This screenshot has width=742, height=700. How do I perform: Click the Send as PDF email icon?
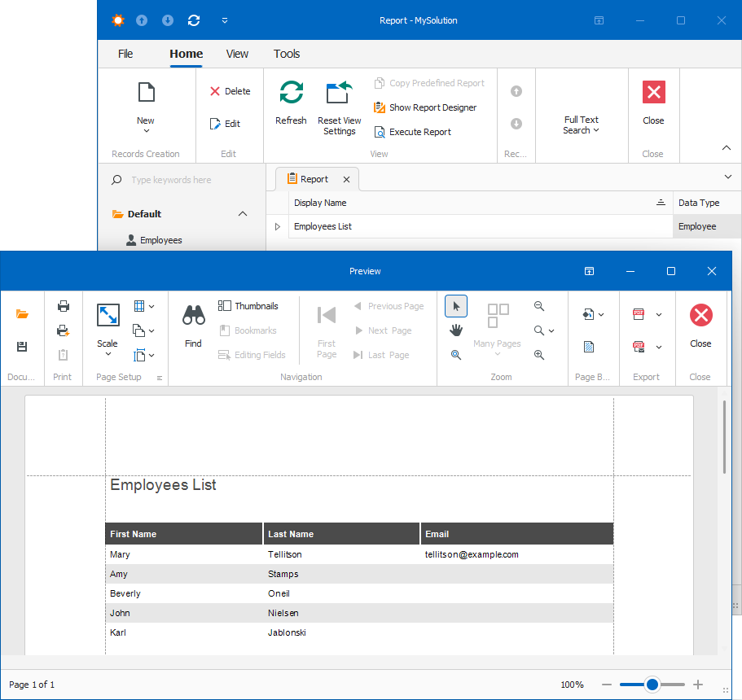(x=639, y=347)
